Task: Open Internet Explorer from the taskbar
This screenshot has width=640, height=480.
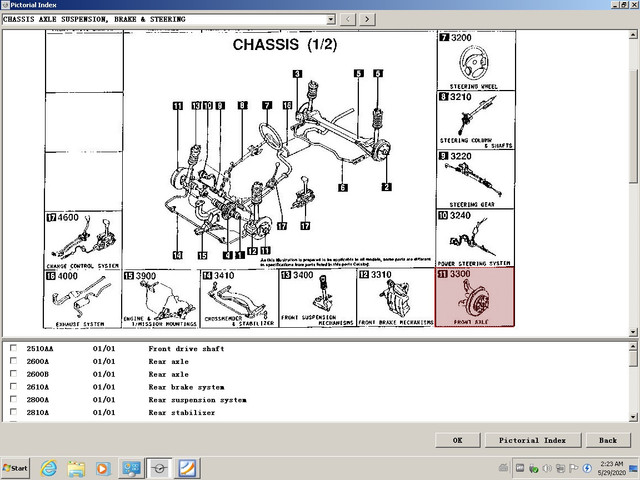Action: pyautogui.click(x=49, y=468)
